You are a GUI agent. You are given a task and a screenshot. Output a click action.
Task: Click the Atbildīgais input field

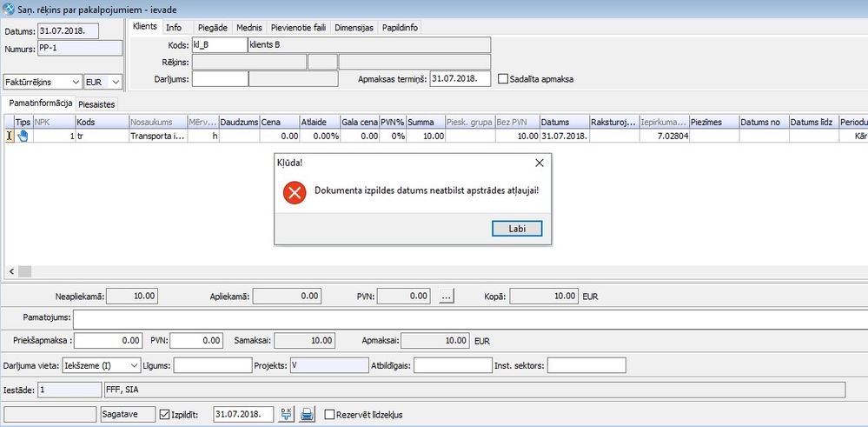click(453, 365)
